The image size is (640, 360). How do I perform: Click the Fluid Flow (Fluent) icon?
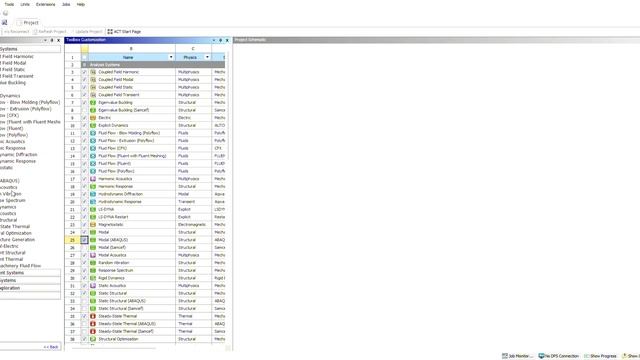click(x=93, y=163)
